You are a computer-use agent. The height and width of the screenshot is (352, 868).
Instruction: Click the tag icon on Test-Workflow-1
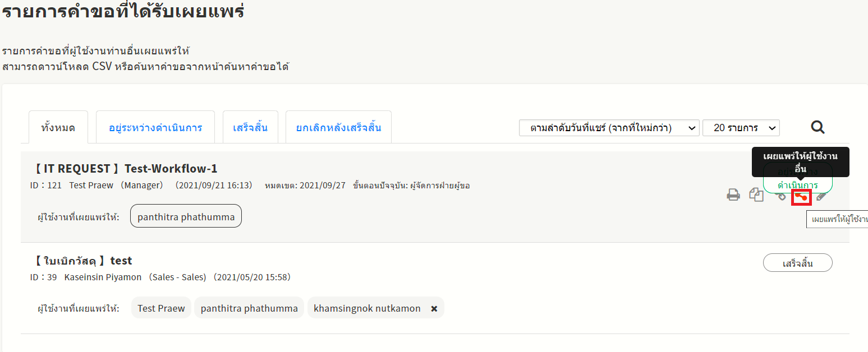click(780, 196)
